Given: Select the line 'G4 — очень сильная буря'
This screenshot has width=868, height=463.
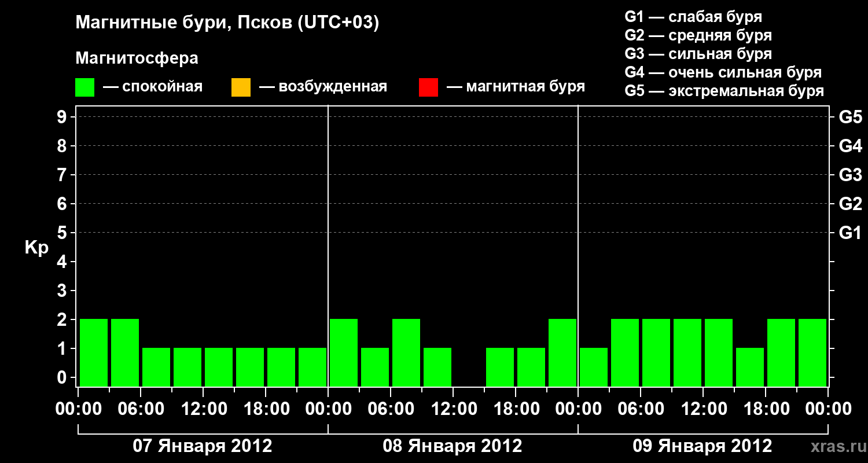Looking at the screenshot, I should (x=723, y=72).
